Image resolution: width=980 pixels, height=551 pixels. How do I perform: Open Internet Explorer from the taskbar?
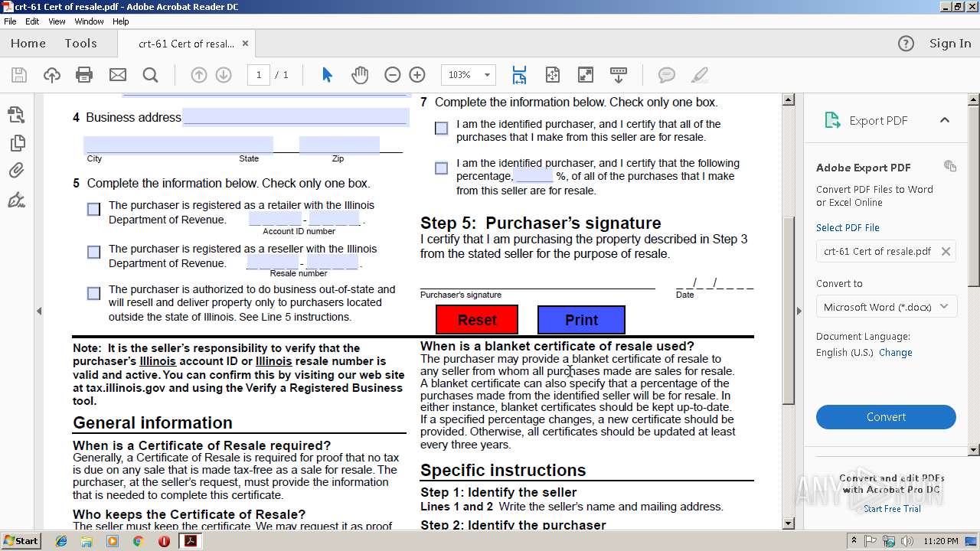pyautogui.click(x=61, y=540)
